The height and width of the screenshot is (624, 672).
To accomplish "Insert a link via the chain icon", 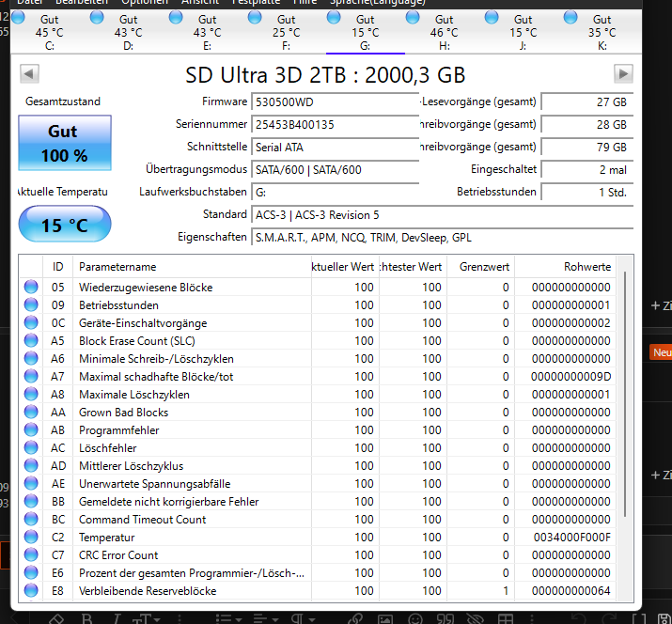I will point(355,619).
